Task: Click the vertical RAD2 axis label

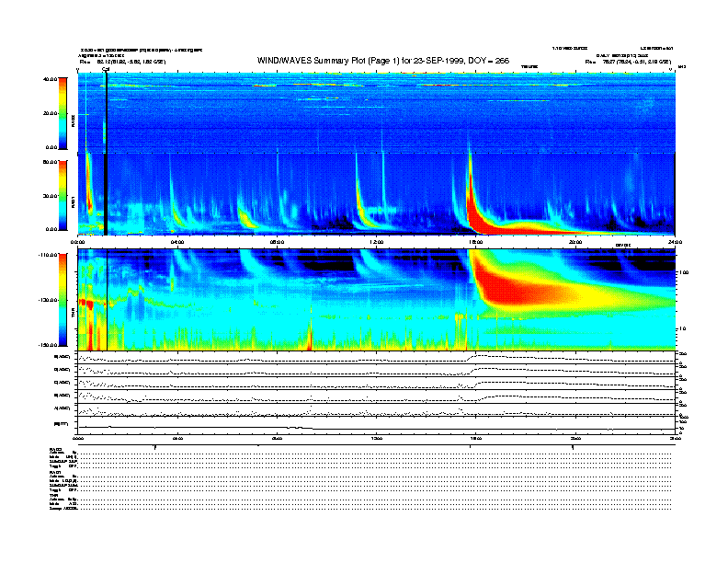Action: click(x=74, y=121)
